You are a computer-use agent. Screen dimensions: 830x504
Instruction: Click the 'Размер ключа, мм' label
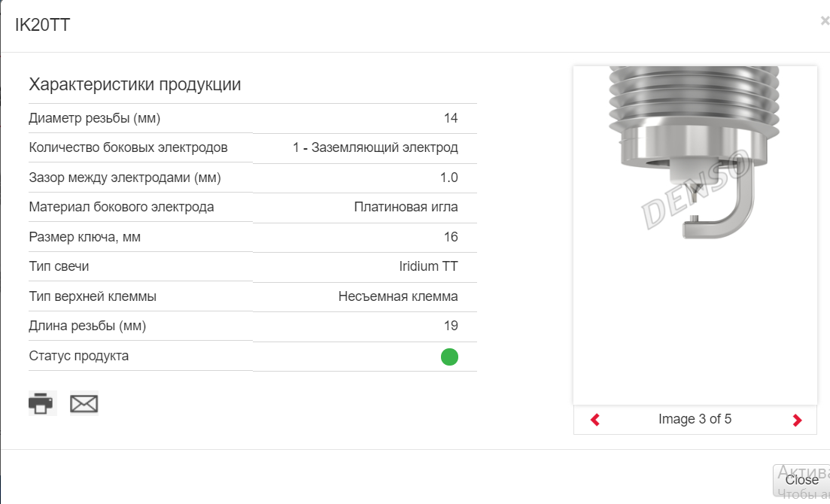(85, 237)
